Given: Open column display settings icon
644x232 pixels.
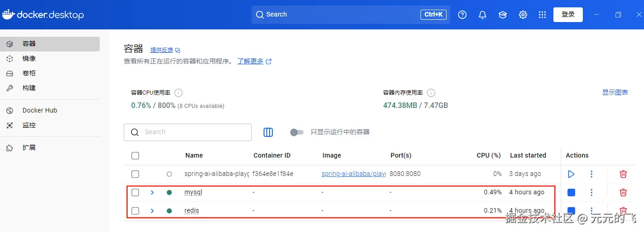Looking at the screenshot, I should click(268, 132).
